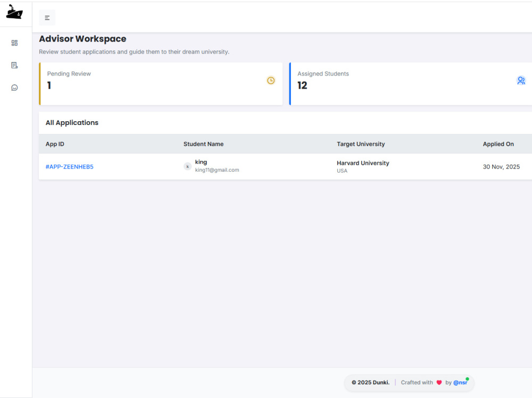Click the Applied On column header

[498, 144]
